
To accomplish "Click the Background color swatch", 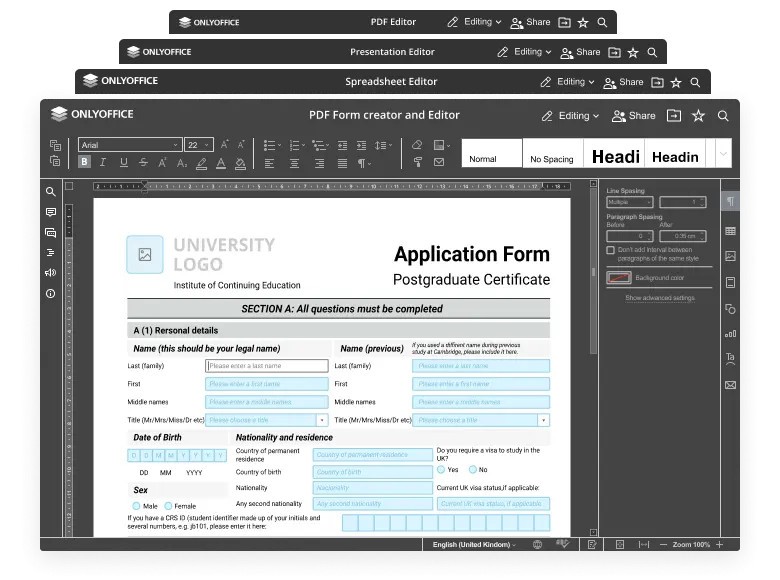I will [x=619, y=277].
